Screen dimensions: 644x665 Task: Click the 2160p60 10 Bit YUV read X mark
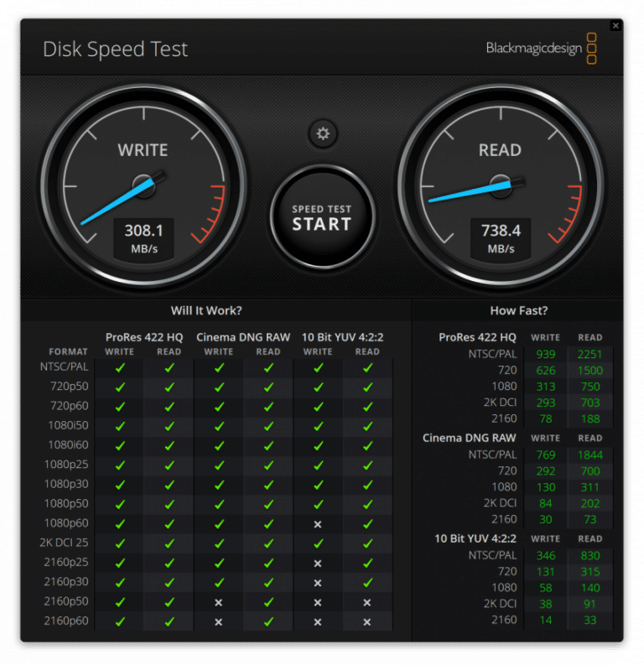pyautogui.click(x=367, y=622)
